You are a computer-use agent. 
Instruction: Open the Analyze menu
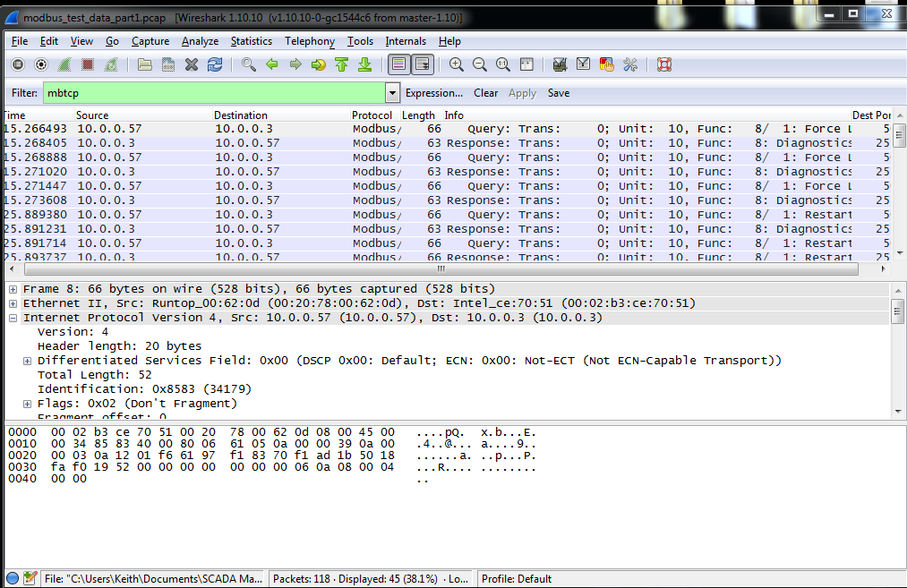[x=201, y=41]
